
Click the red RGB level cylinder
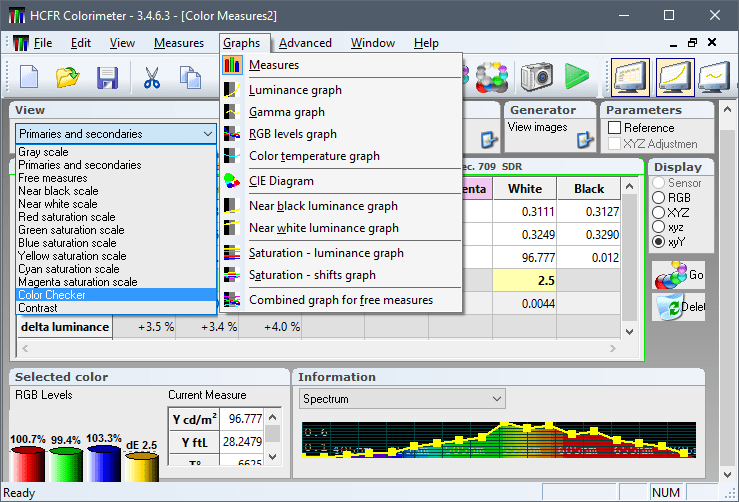(x=26, y=466)
